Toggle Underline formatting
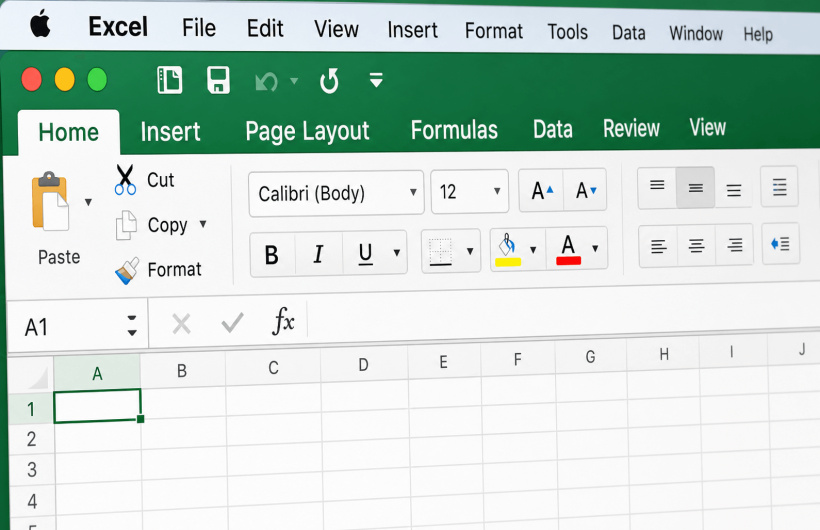 click(366, 253)
